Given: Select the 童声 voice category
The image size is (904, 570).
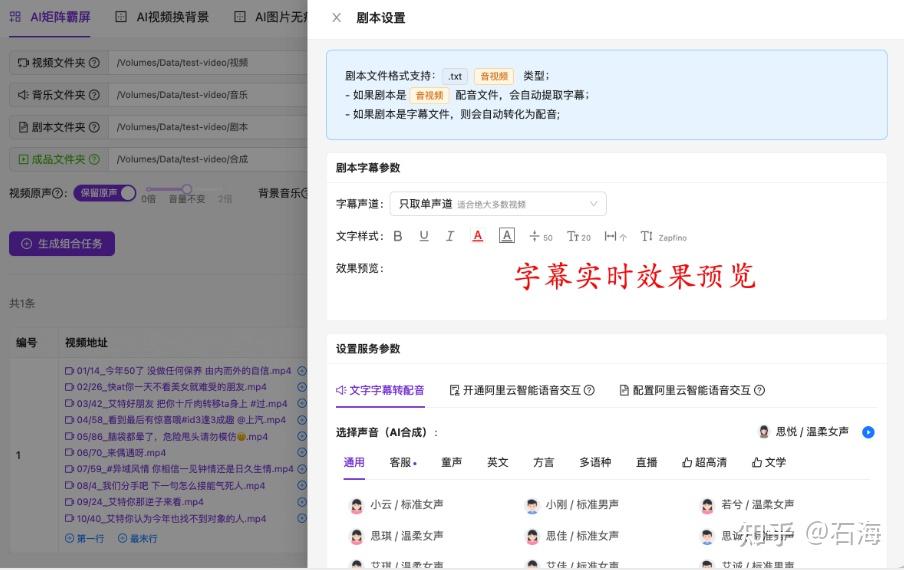Looking at the screenshot, I should point(451,462).
